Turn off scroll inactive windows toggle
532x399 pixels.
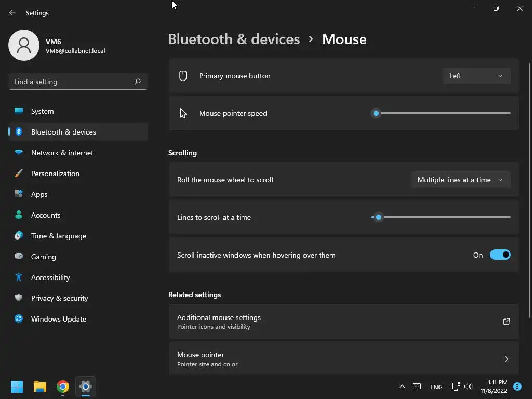pyautogui.click(x=500, y=255)
